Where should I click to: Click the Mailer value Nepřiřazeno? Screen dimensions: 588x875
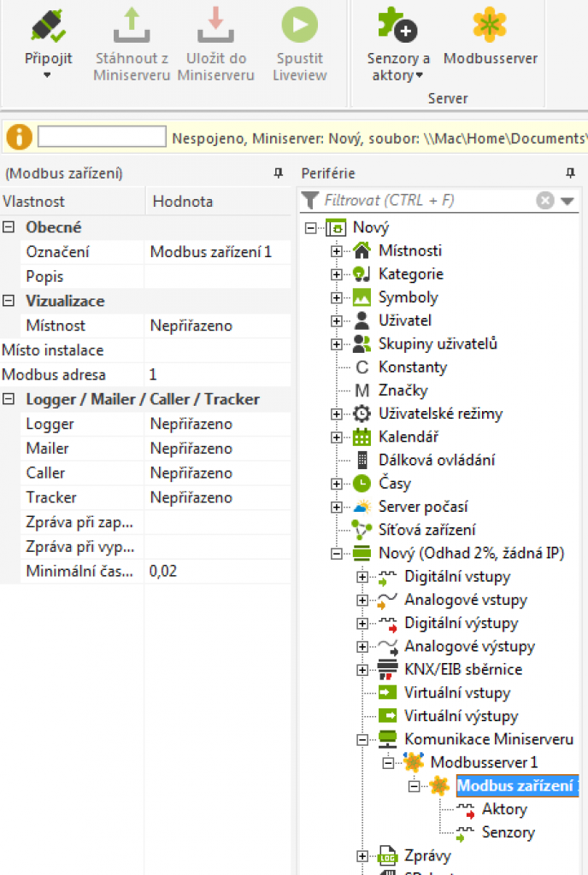(x=218, y=448)
